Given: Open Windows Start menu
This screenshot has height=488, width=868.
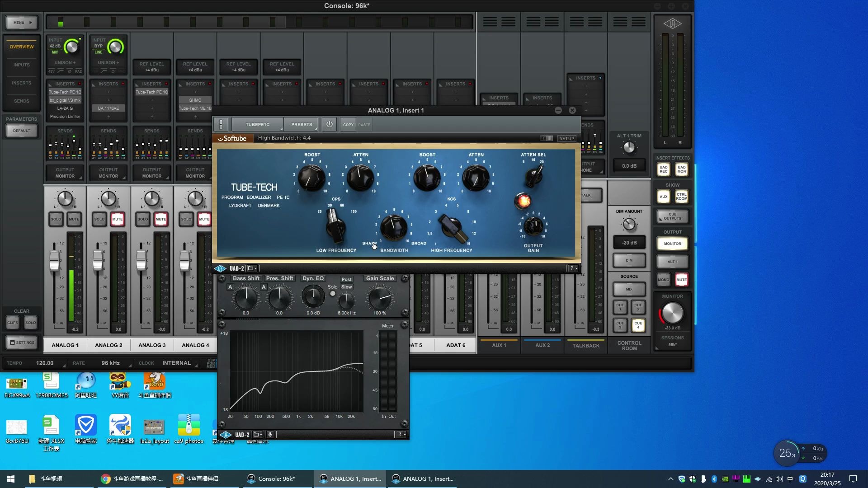Looking at the screenshot, I should 11,479.
